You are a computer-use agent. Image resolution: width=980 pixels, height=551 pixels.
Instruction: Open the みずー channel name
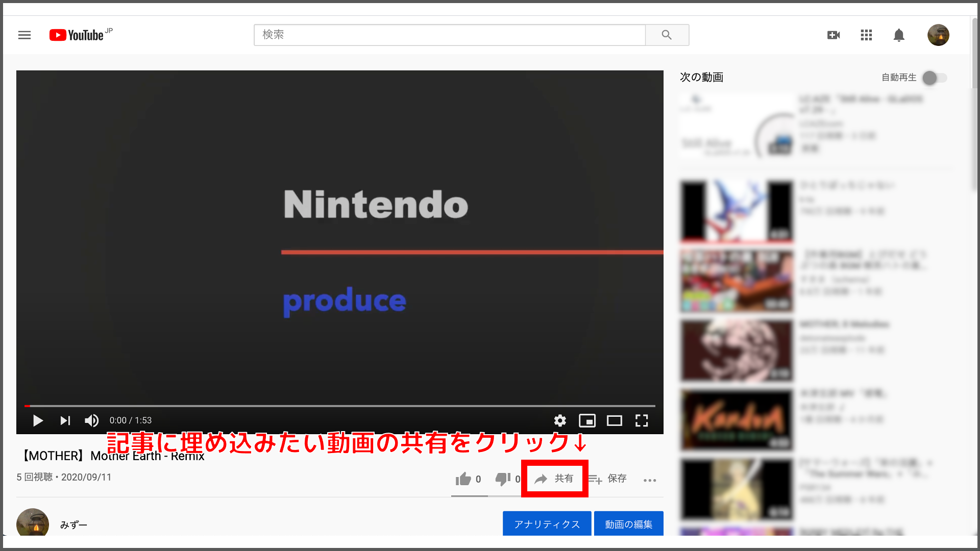point(73,525)
